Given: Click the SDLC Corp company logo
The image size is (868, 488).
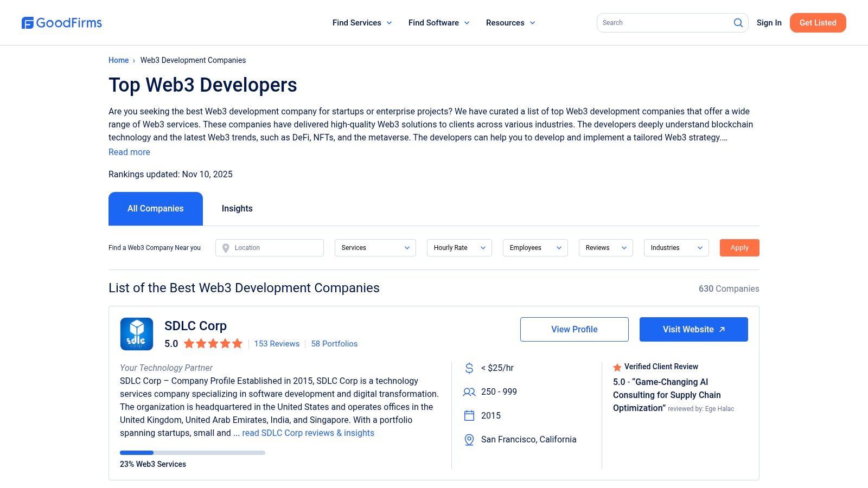Looking at the screenshot, I should (x=137, y=334).
